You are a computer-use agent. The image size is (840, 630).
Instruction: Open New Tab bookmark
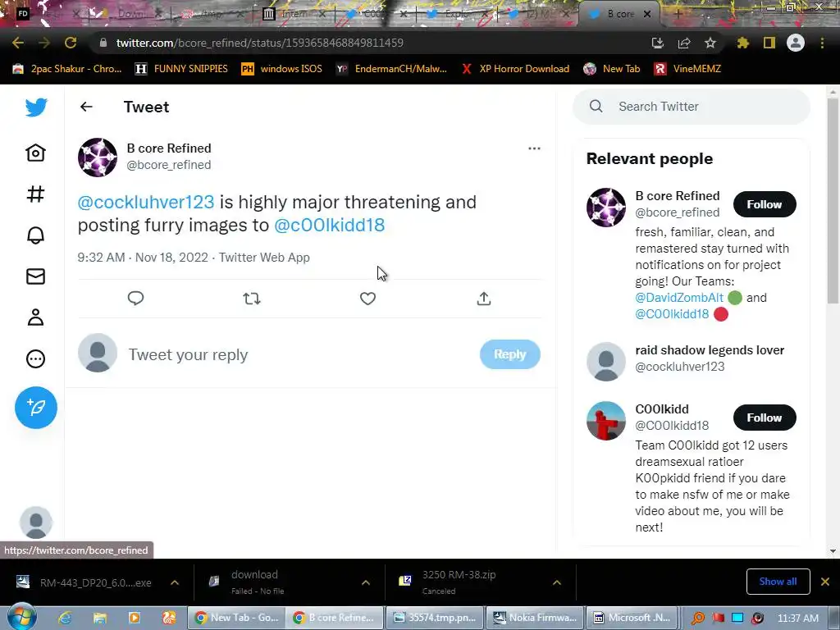(612, 69)
